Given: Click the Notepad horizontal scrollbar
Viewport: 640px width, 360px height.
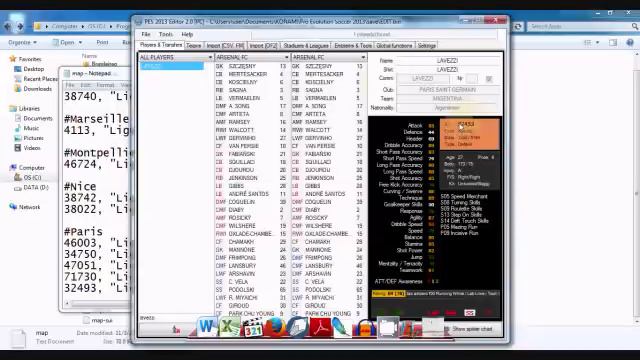Looking at the screenshot, I should [x=98, y=304].
